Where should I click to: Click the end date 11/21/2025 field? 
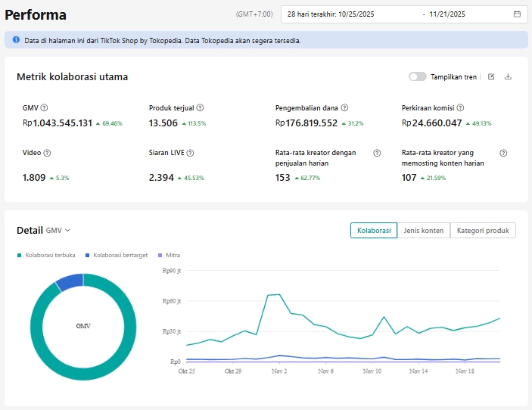pyautogui.click(x=449, y=14)
